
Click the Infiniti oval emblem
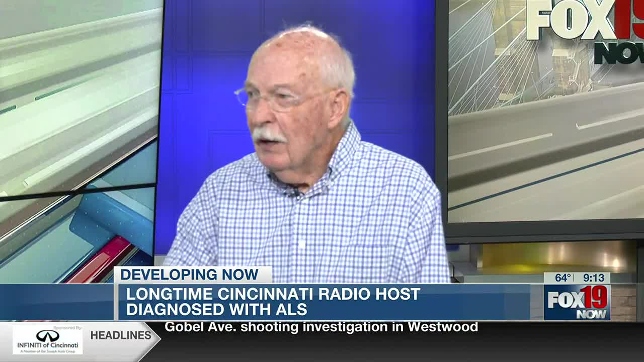point(47,335)
